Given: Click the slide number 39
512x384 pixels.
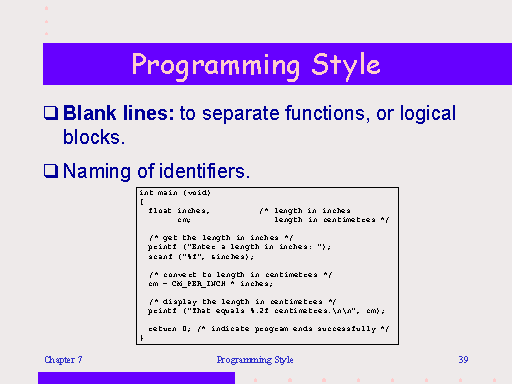Looking at the screenshot, I should pyautogui.click(x=463, y=360).
